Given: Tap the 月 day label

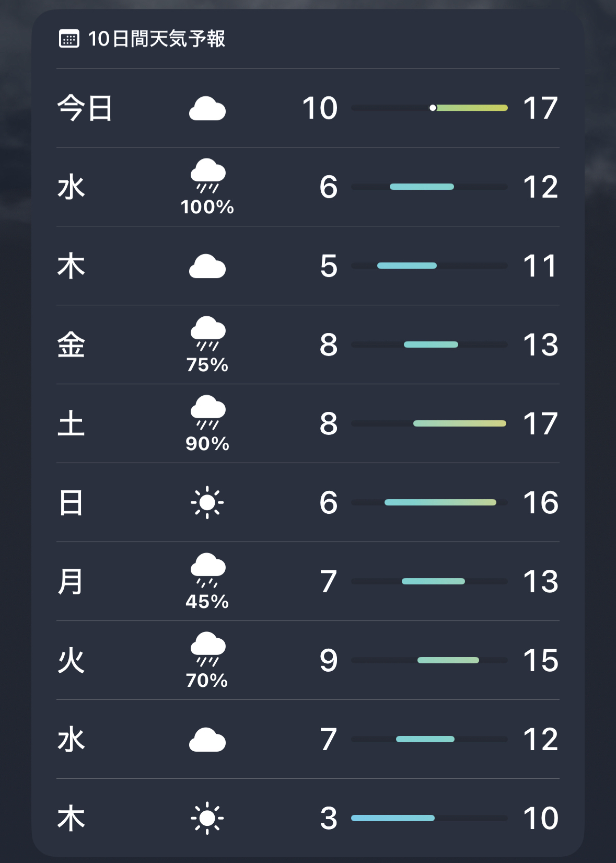Looking at the screenshot, I should pyautogui.click(x=71, y=582).
